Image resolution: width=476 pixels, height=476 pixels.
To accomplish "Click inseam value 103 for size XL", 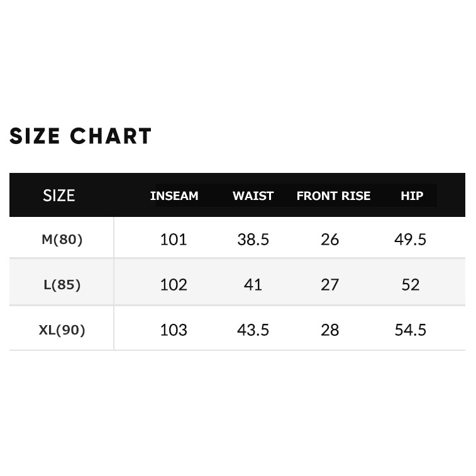I will tap(174, 330).
